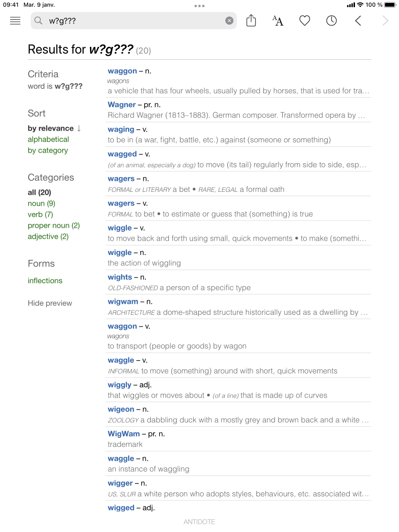Open history clock icon
The width and height of the screenshot is (399, 532).
(332, 21)
